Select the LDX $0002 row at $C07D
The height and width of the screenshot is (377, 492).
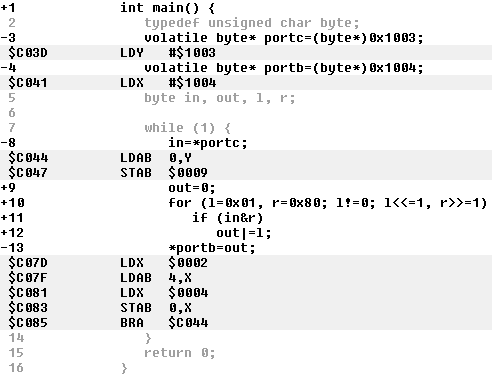[246, 263]
